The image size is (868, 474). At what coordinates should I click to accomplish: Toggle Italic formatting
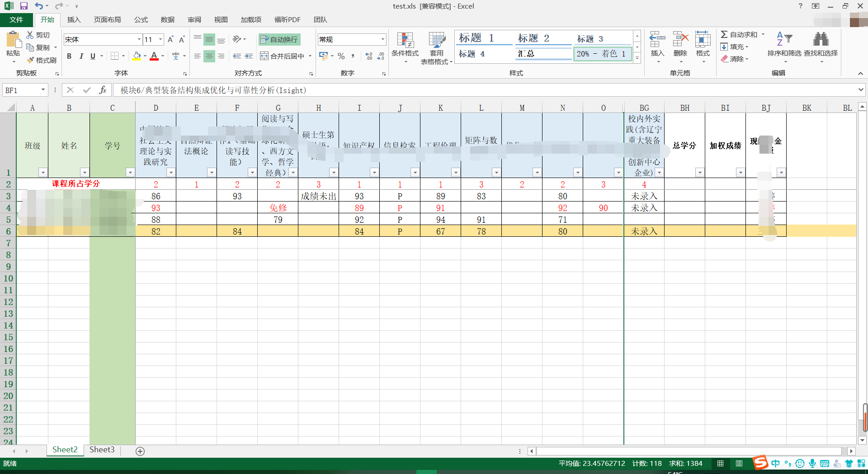(81, 56)
